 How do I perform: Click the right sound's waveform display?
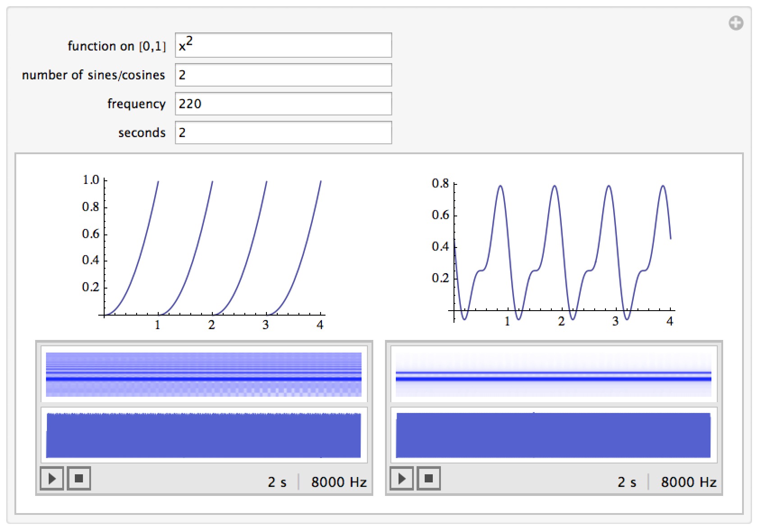pyautogui.click(x=554, y=435)
